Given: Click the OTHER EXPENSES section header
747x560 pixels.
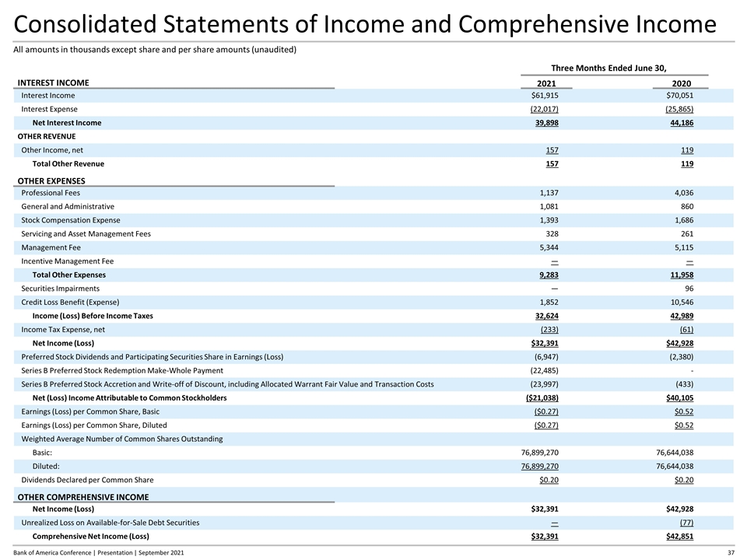Looking at the screenshot, I should click(x=51, y=181).
